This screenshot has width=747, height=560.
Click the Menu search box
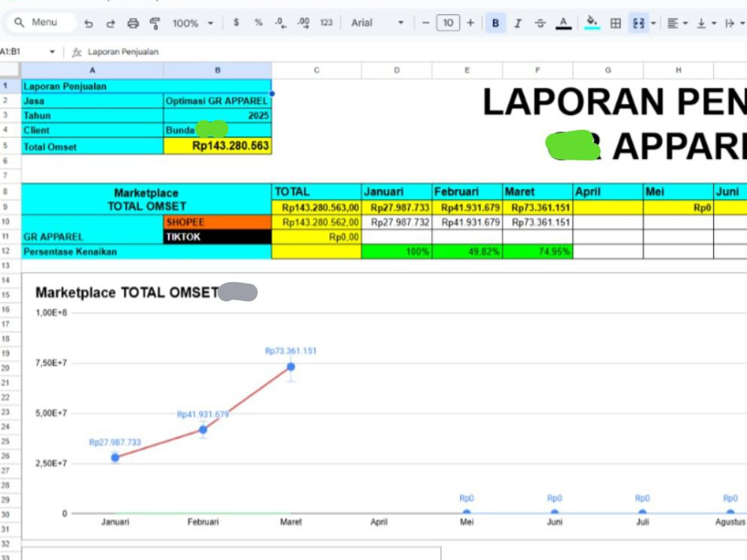40,22
